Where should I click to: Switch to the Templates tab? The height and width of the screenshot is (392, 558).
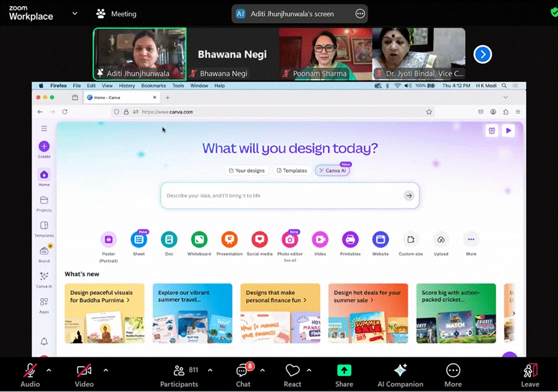[291, 171]
